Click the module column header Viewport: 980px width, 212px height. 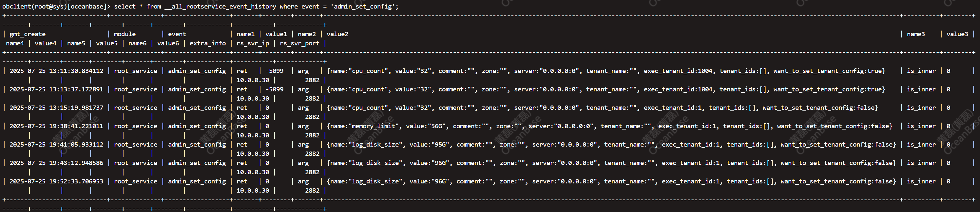click(125, 34)
